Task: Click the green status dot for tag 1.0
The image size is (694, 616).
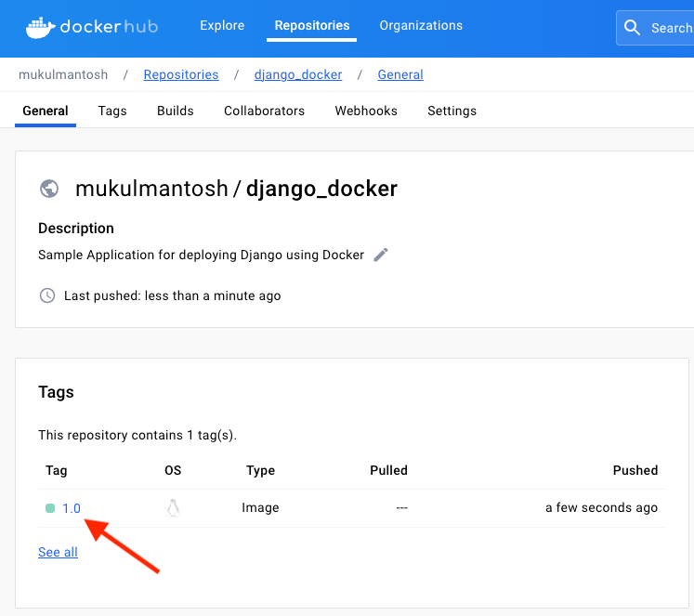Action: click(50, 508)
